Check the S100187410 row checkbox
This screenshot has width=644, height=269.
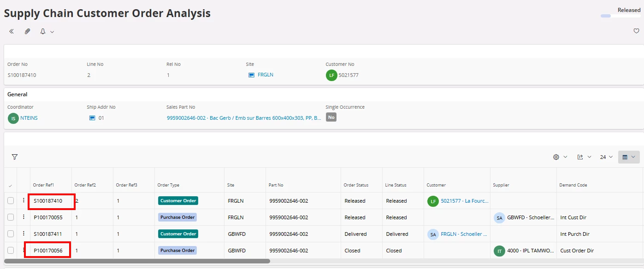tap(11, 200)
